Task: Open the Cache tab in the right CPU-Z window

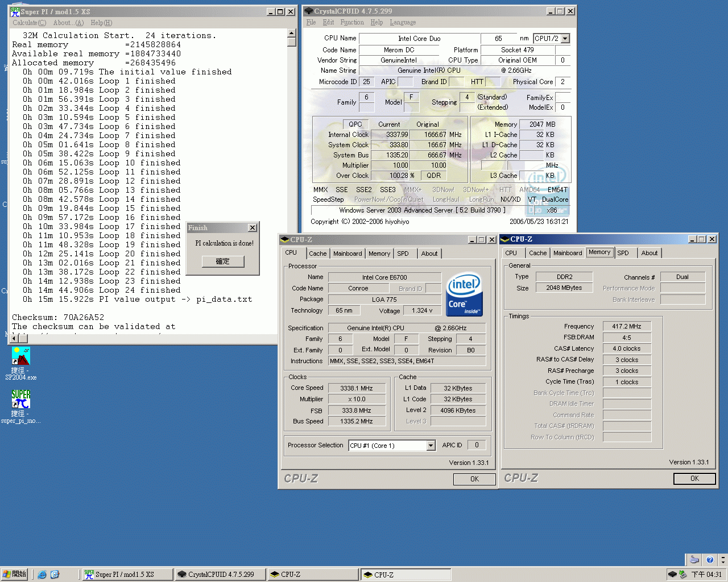Action: click(x=537, y=253)
